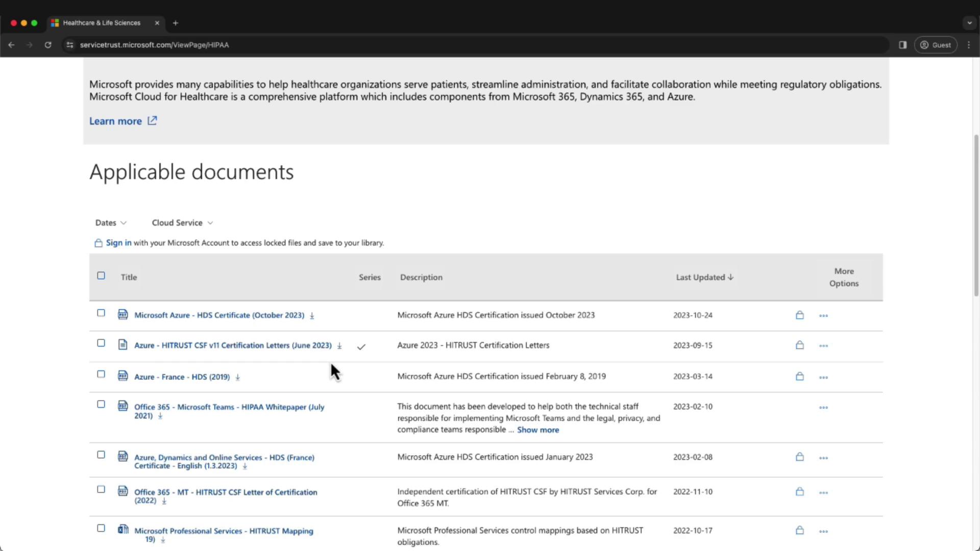Tick checkbox for Microsoft Azure HDS Certificate row
The image size is (980, 551).
coord(101,313)
